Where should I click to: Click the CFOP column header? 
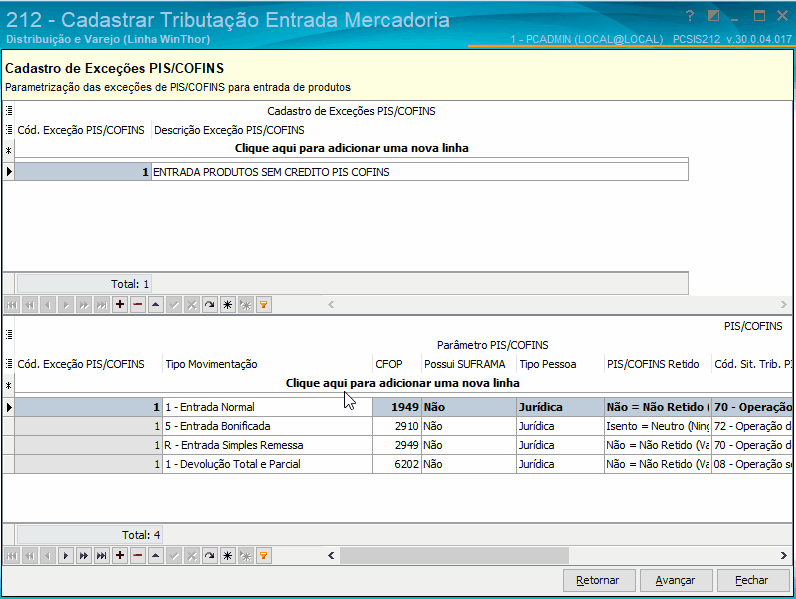click(x=397, y=364)
